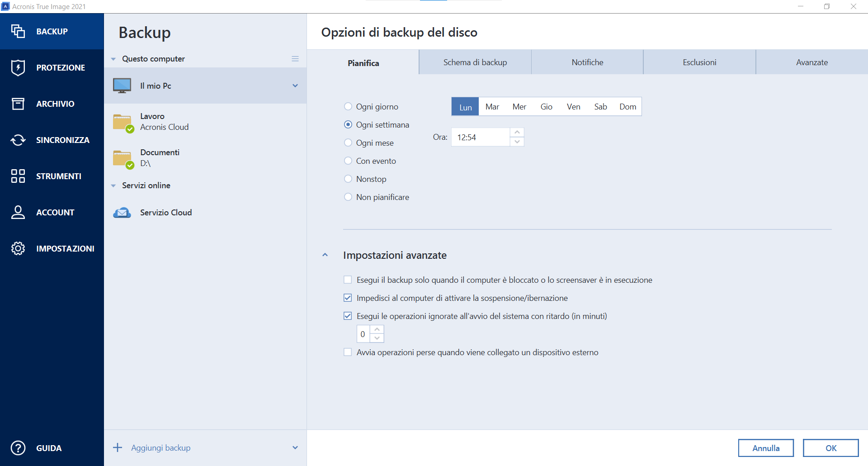This screenshot has height=466, width=868.
Task: Open the Account person icon
Action: click(x=18, y=212)
